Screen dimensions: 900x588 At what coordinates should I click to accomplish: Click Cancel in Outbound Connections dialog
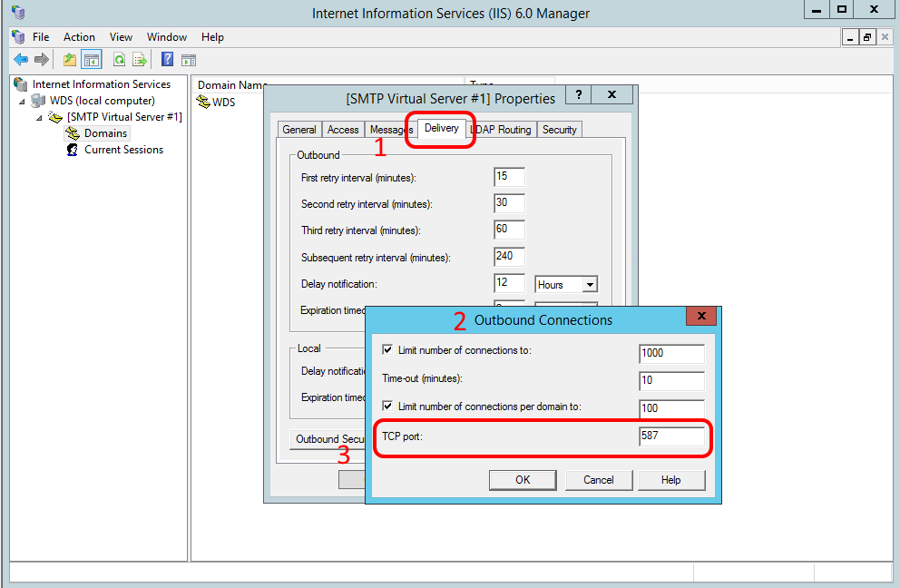click(x=598, y=480)
